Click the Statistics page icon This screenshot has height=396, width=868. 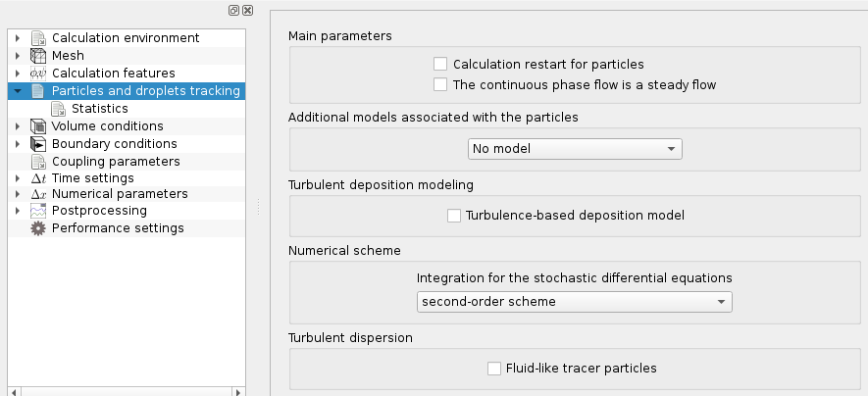point(58,109)
